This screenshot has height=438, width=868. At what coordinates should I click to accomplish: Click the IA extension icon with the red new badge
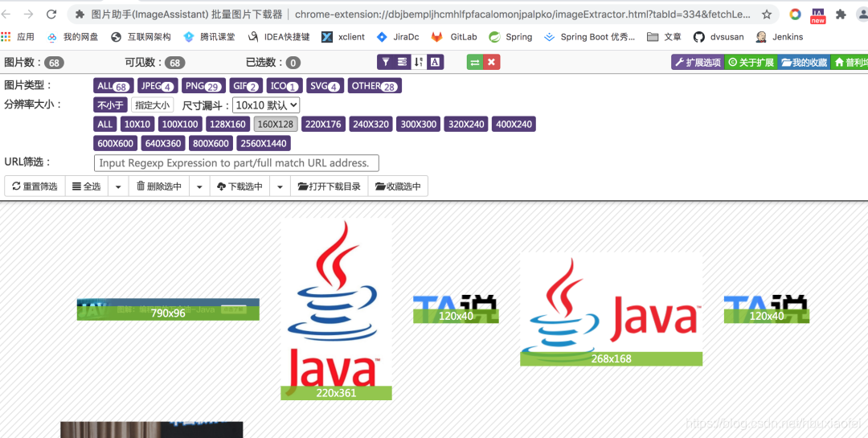[x=817, y=15]
